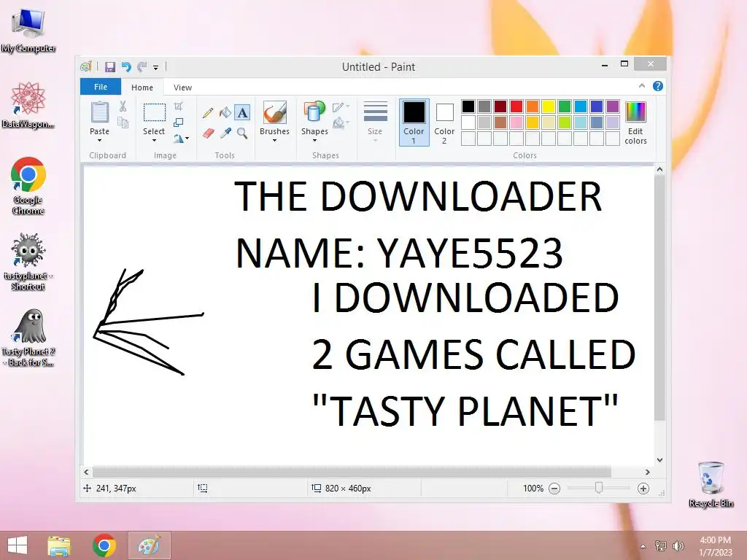
Task: Switch to the View ribbon tab
Action: [182, 87]
